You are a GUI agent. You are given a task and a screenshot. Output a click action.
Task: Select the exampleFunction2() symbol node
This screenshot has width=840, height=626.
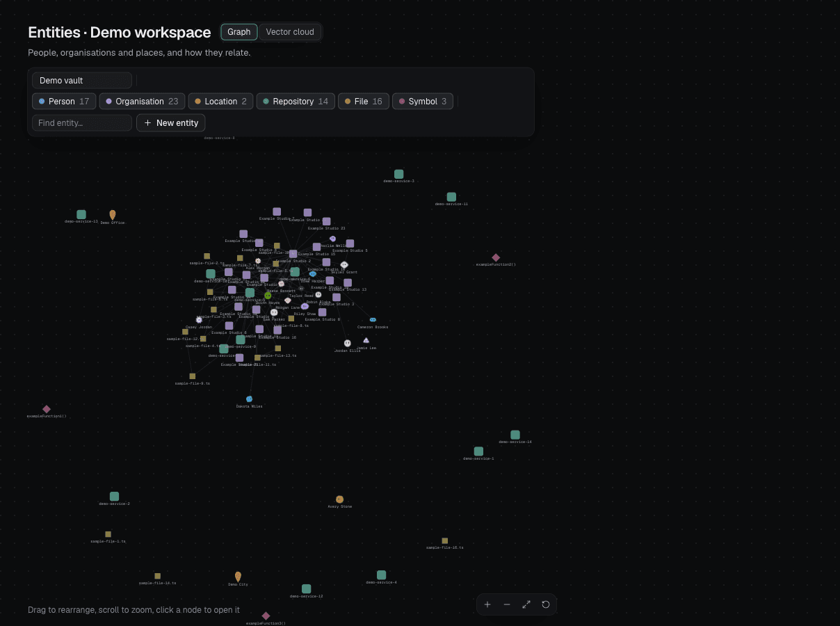[496, 257]
